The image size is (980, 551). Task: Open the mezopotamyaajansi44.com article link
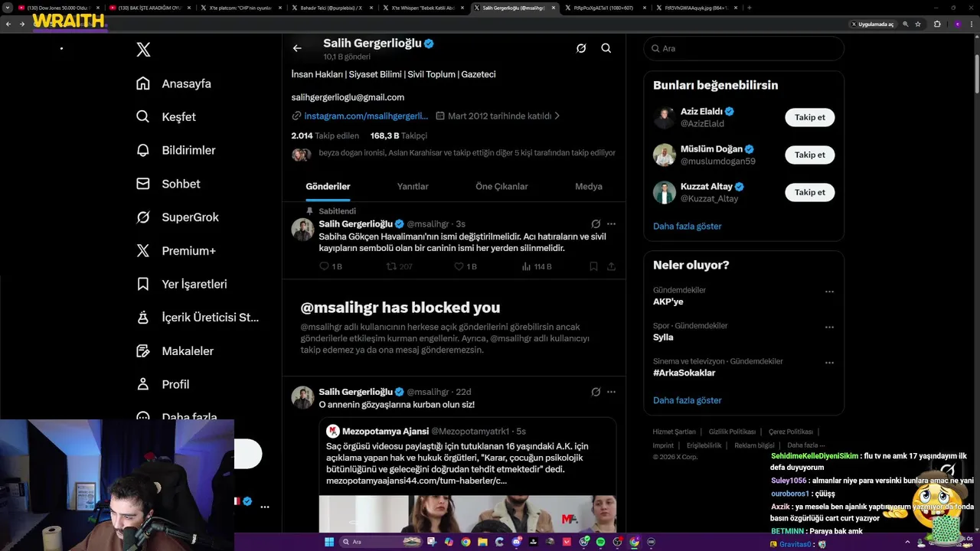416,481
